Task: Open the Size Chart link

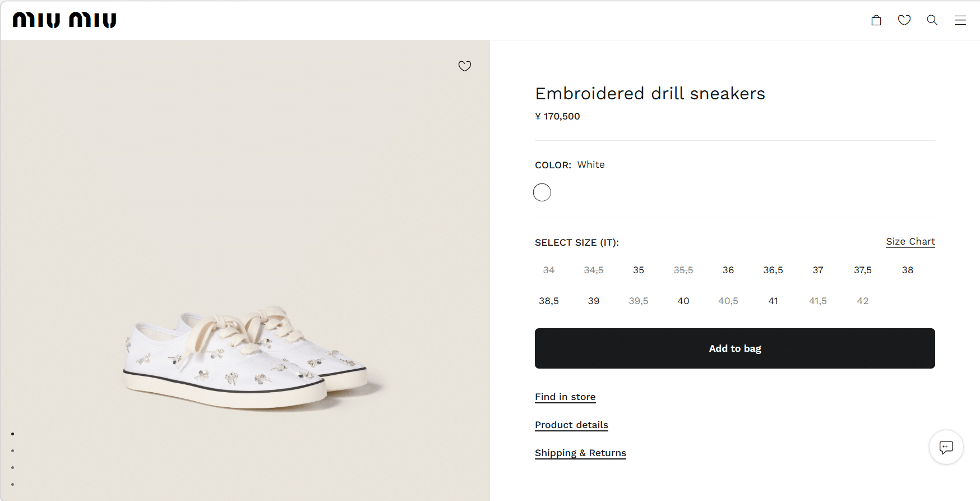Action: tap(910, 241)
